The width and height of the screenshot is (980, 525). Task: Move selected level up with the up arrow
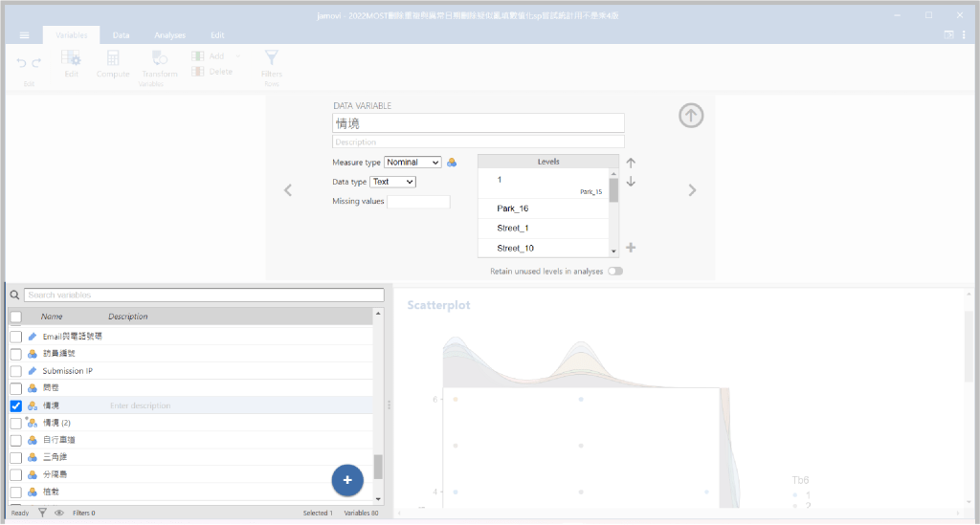631,164
